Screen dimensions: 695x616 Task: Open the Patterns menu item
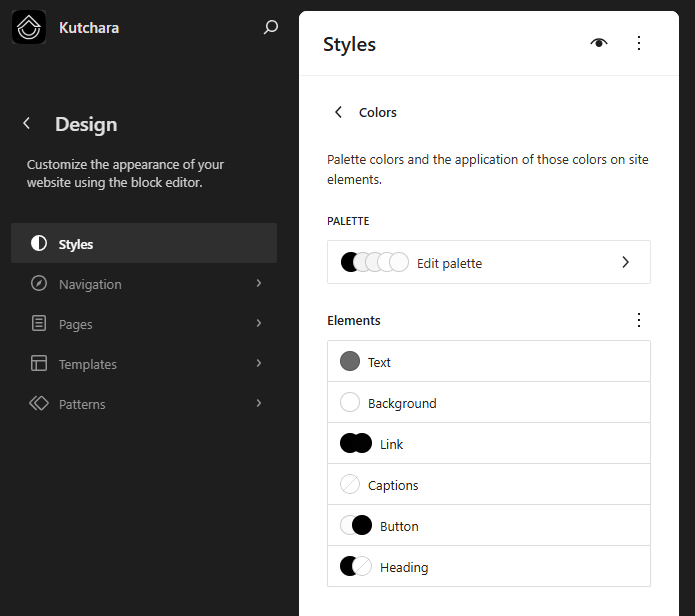[144, 403]
